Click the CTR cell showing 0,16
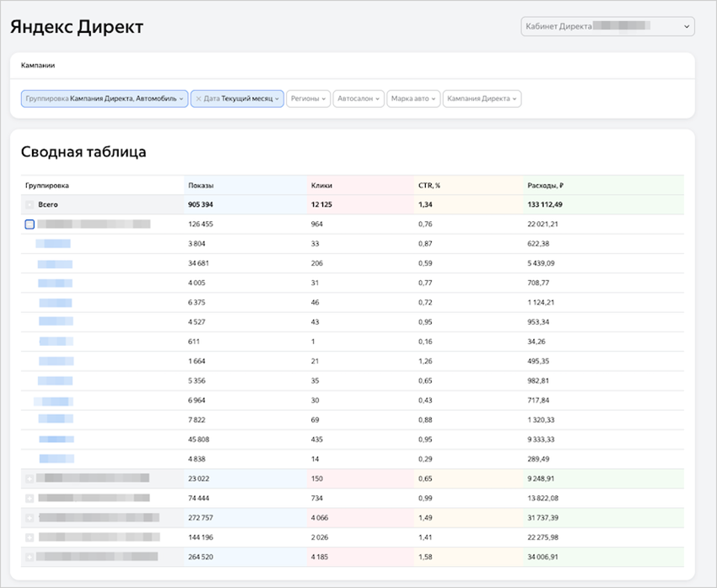This screenshot has height=588, width=717. (425, 342)
